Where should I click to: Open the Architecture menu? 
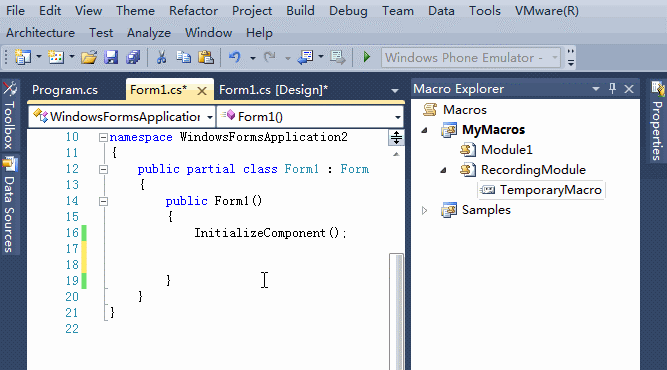pyautogui.click(x=40, y=33)
